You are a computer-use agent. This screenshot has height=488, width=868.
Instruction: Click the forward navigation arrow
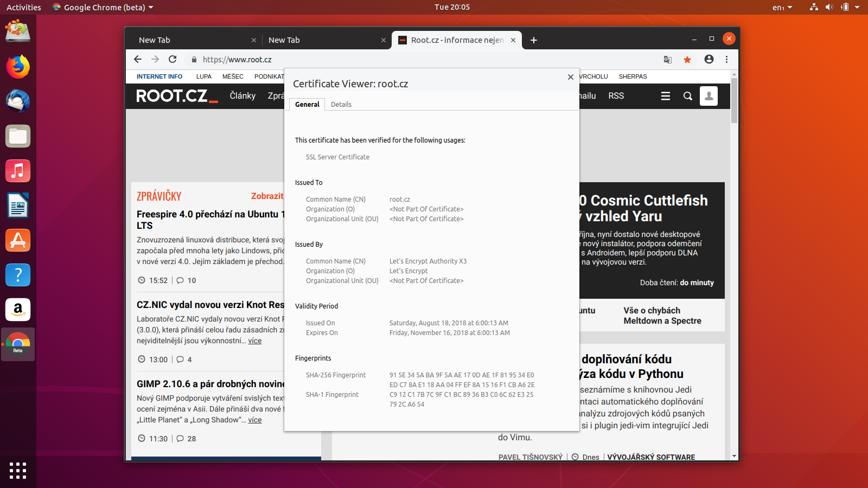point(155,60)
